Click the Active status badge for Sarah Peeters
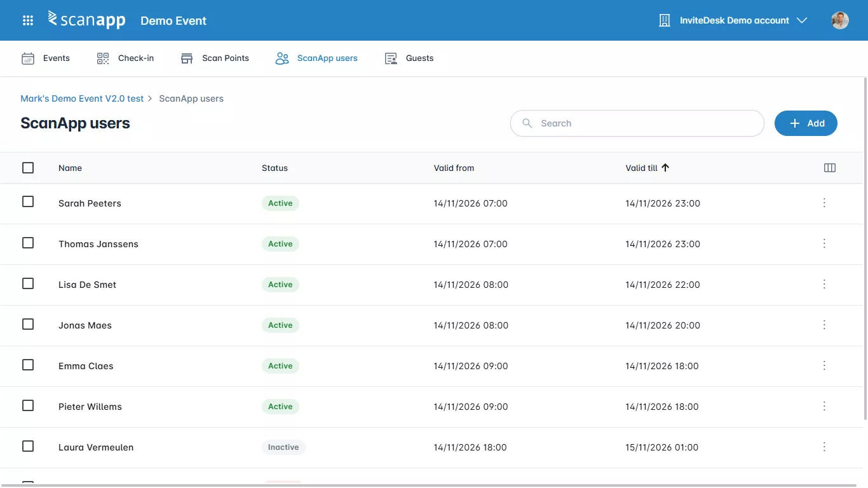 click(280, 203)
